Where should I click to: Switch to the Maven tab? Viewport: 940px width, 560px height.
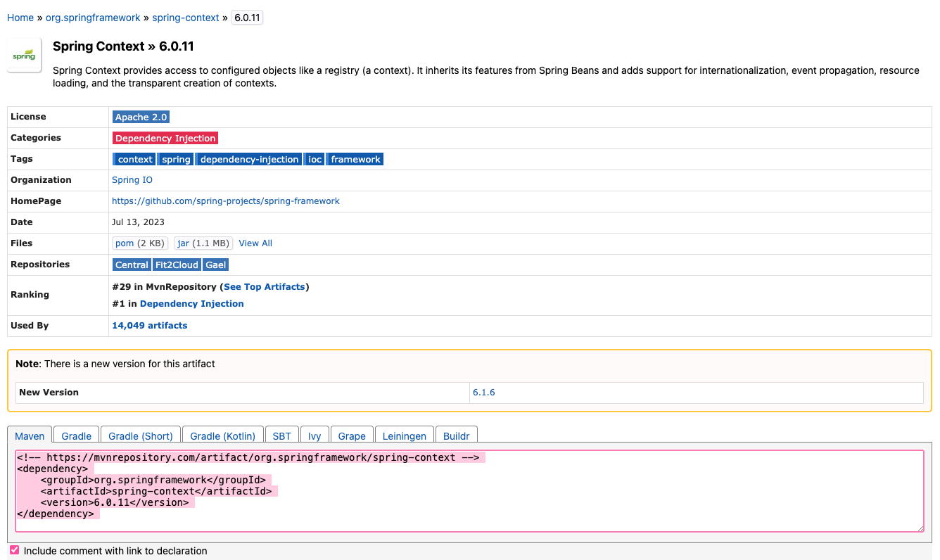[x=30, y=435]
